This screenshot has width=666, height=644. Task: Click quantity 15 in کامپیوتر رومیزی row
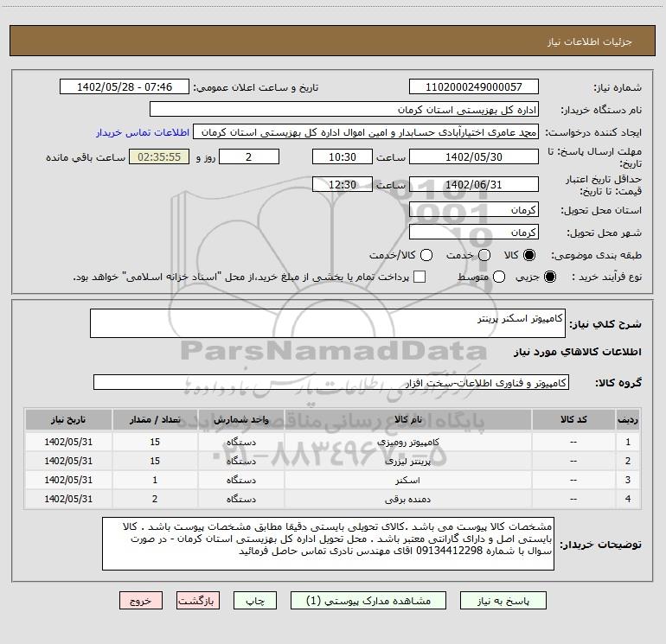tap(155, 442)
